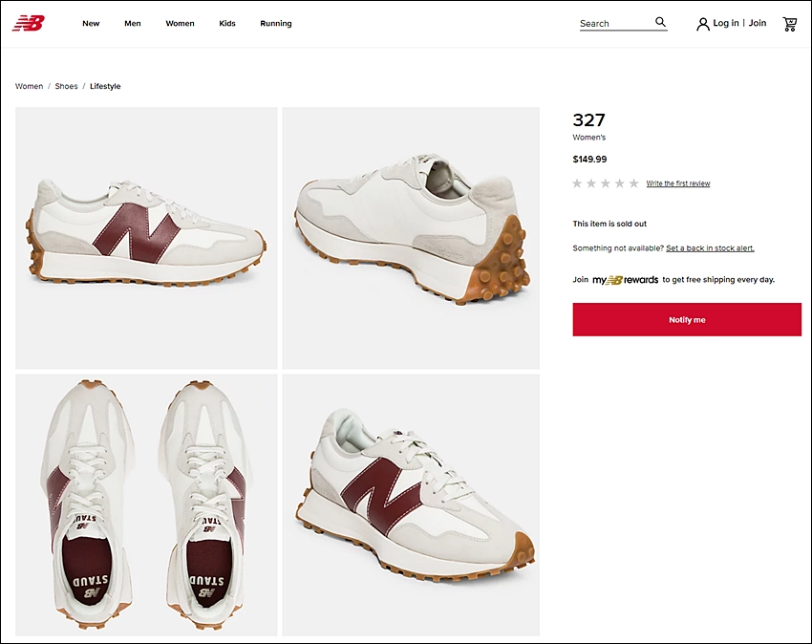The height and width of the screenshot is (644, 812).
Task: Click Set a back in stock alert link
Action: click(x=710, y=248)
